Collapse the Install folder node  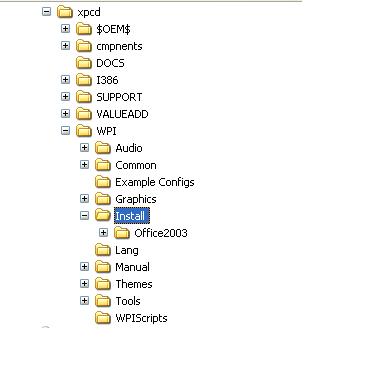point(85,216)
